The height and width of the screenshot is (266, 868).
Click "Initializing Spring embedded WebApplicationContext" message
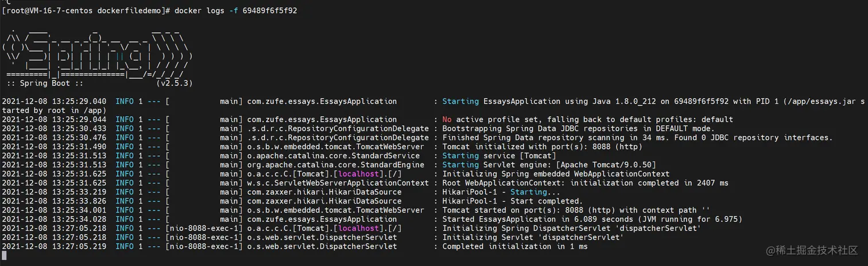(556, 174)
